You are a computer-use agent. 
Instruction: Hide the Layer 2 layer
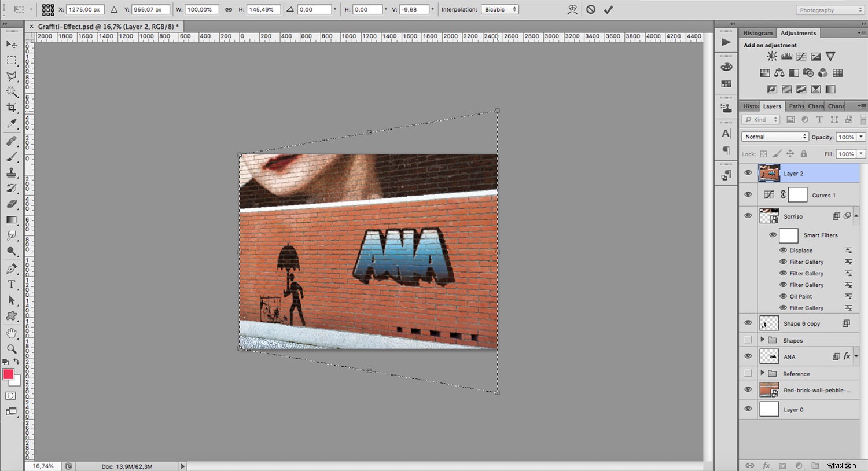(x=748, y=172)
